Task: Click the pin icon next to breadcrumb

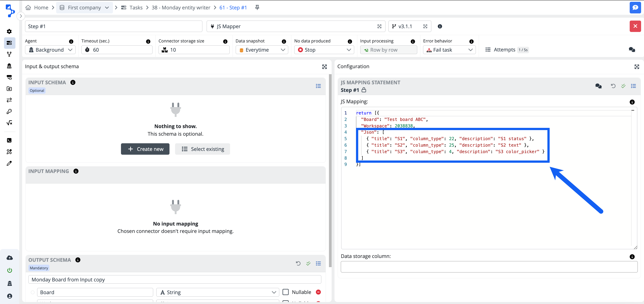Action: point(257,8)
